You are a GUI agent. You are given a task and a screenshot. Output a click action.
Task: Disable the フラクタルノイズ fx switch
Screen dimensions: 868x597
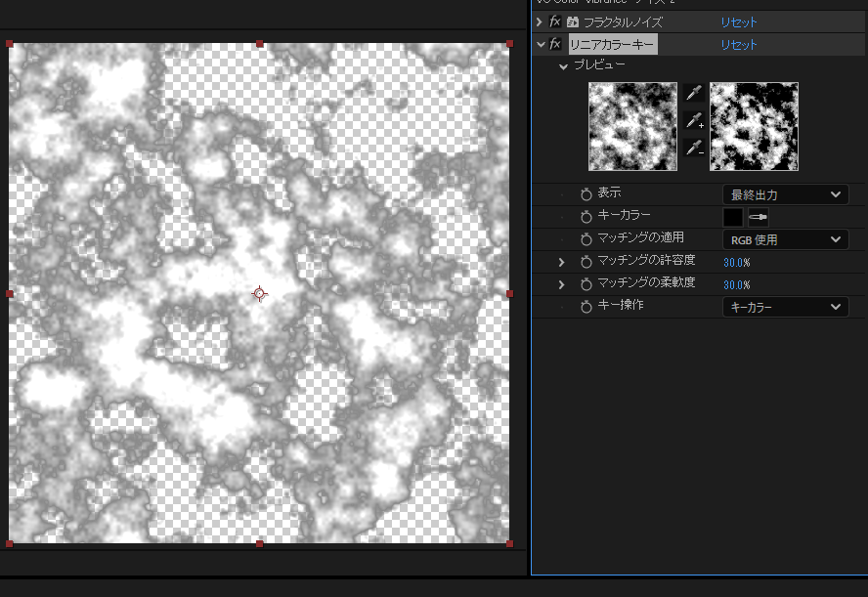click(x=554, y=21)
